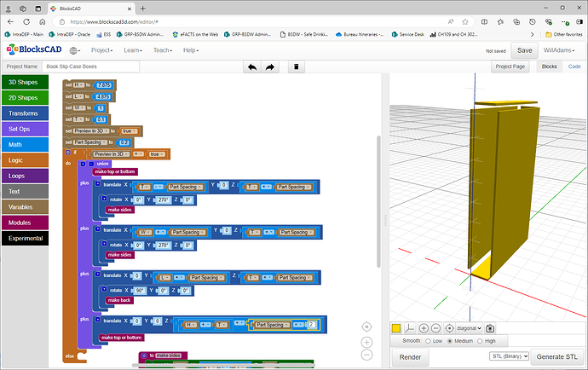Open the true dropdown in the if condition
Screen dimensions: 588x370
pos(157,154)
